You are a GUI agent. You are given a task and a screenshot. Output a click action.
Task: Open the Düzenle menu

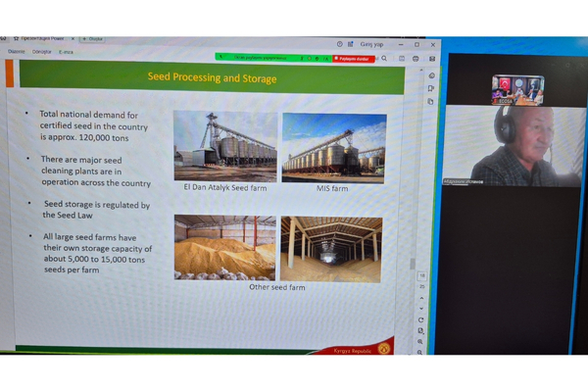coord(16,51)
